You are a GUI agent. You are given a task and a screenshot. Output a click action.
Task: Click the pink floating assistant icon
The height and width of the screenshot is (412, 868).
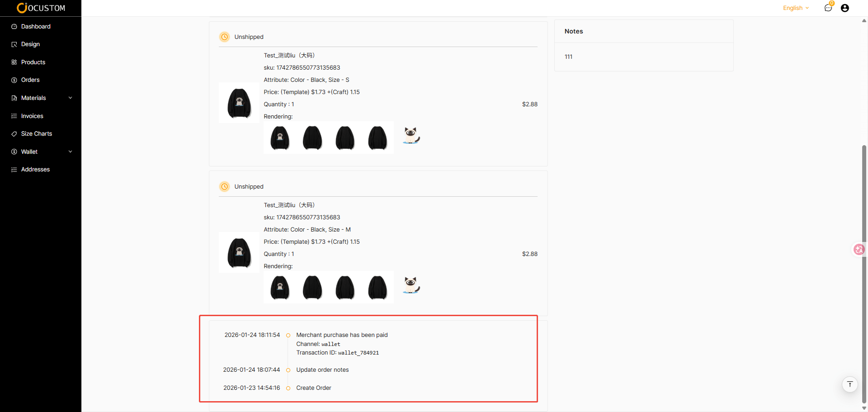coord(859,249)
